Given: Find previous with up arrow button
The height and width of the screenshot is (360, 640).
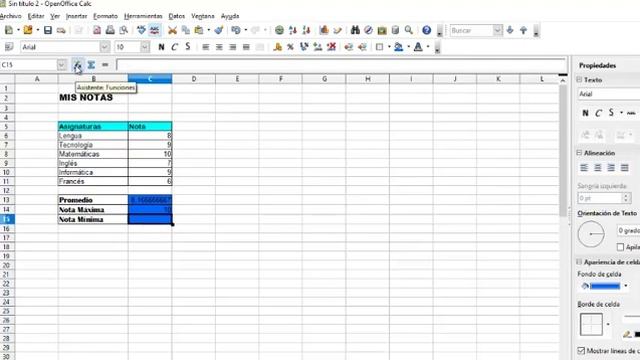Looking at the screenshot, I should pyautogui.click(x=523, y=30).
